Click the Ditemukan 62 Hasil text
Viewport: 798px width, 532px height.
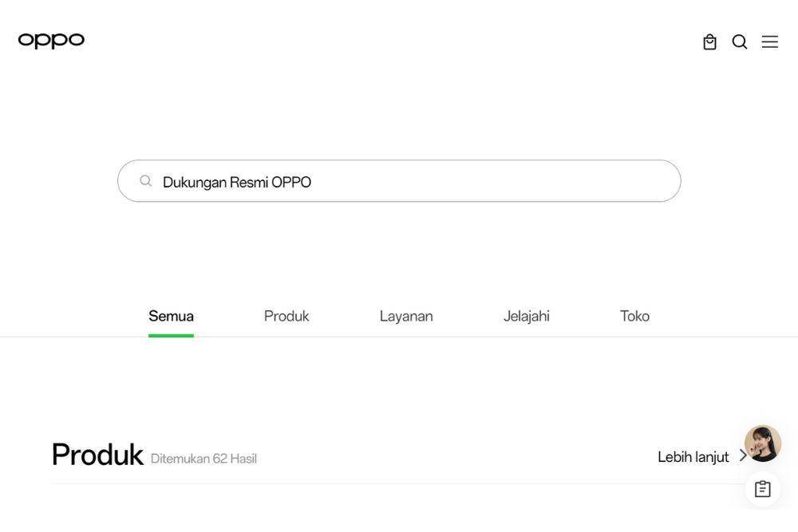pos(203,459)
